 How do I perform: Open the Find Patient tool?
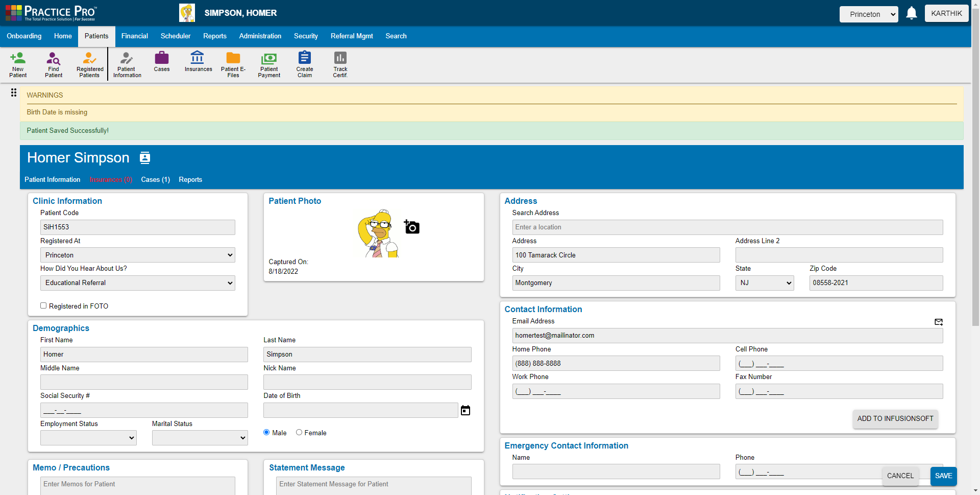[x=53, y=64]
